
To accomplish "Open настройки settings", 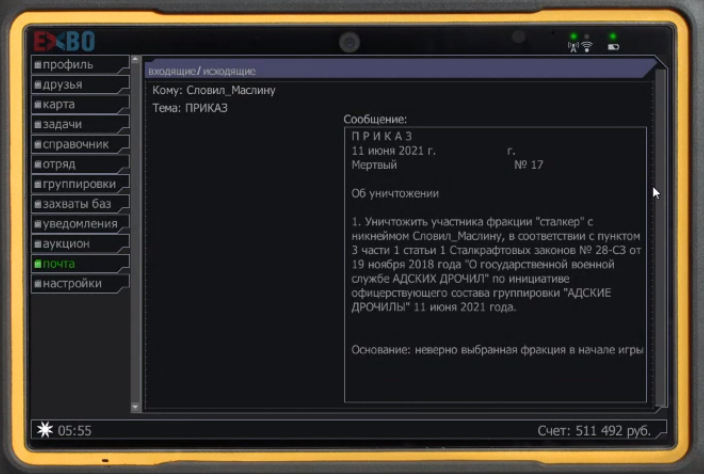I will point(80,283).
